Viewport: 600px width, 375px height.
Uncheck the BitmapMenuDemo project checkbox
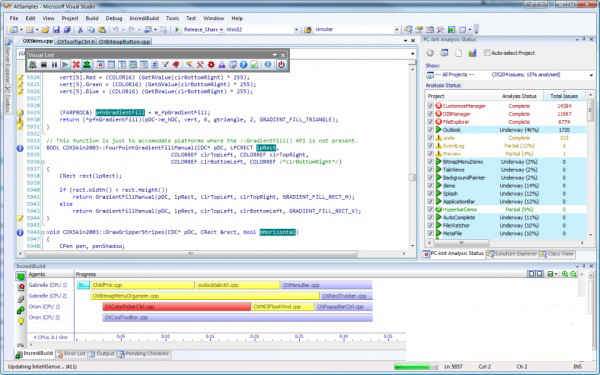pyautogui.click(x=430, y=161)
